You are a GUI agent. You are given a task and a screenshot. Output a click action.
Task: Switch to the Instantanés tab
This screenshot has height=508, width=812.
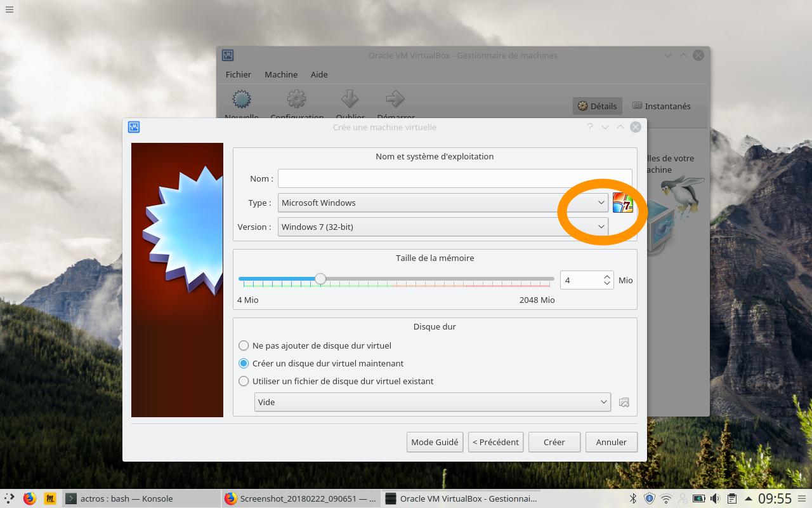click(x=662, y=106)
